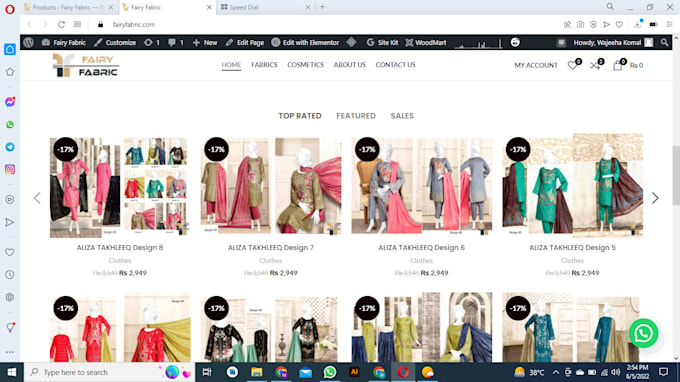Open the Windows Start menu
Viewport: 680px width, 382px height.
point(12,372)
